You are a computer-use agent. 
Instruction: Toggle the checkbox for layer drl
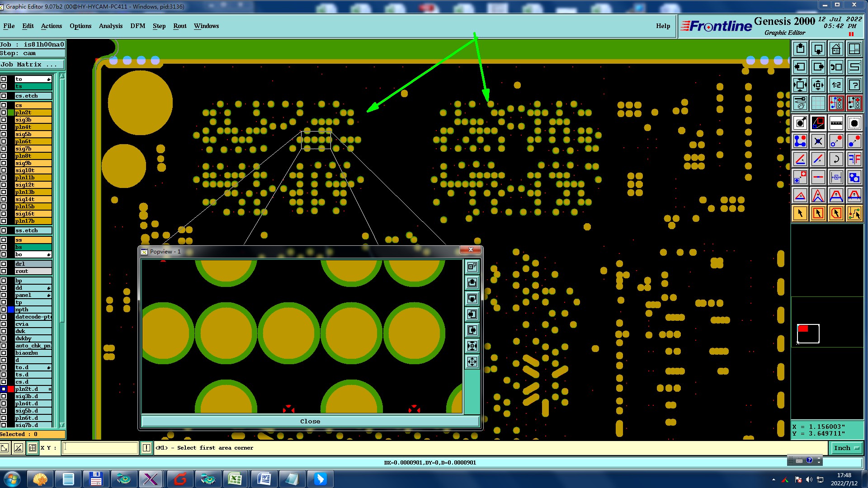4,264
